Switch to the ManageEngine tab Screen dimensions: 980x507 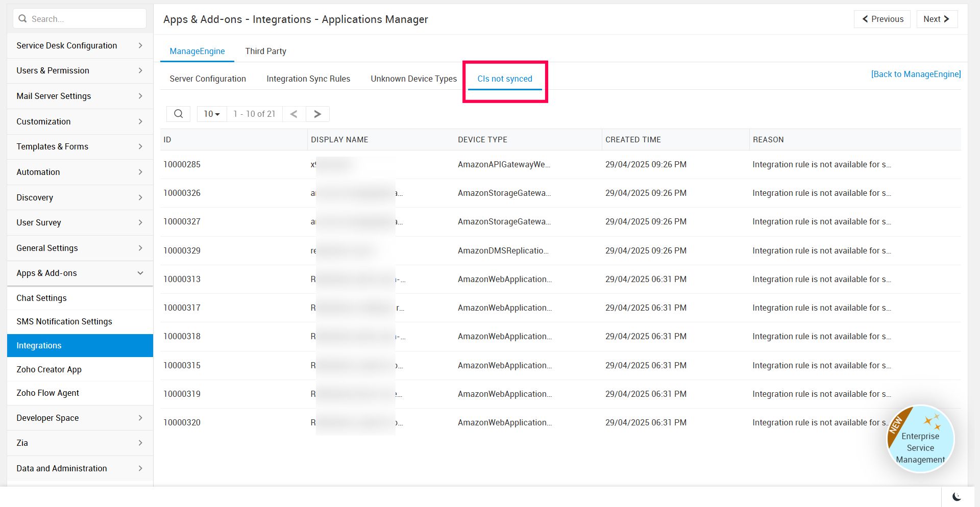(x=197, y=51)
